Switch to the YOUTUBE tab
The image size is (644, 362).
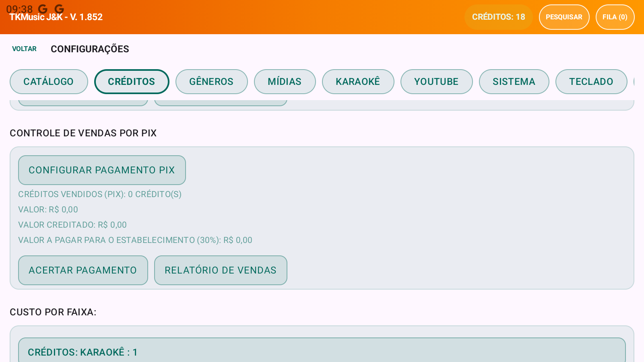[x=436, y=82]
